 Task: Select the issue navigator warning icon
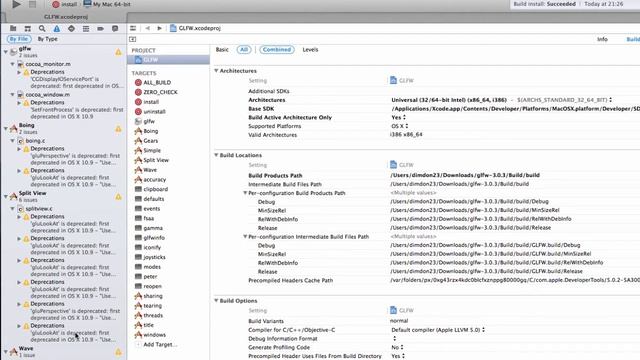coord(57,28)
